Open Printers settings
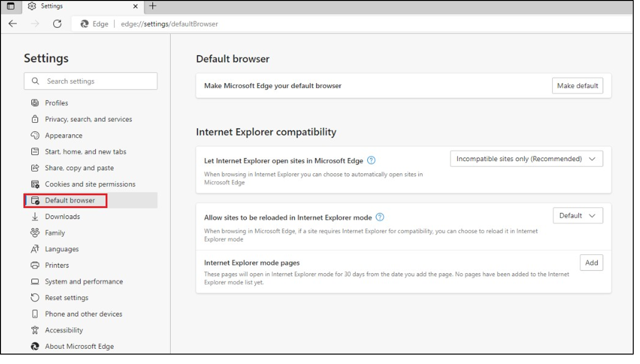 pyautogui.click(x=91, y=265)
